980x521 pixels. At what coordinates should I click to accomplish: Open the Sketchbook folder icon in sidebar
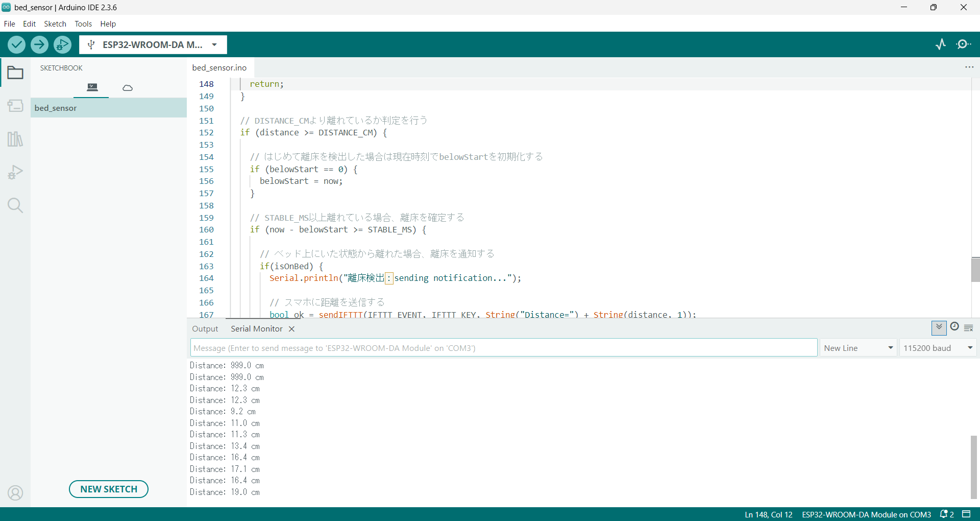(x=15, y=73)
